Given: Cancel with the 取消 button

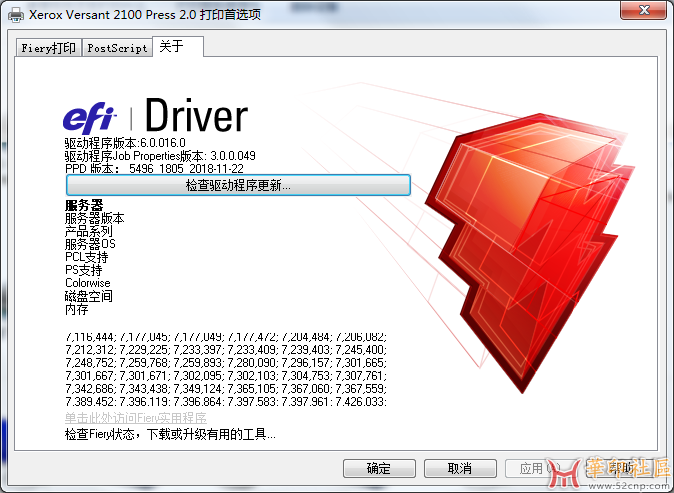Looking at the screenshot, I should (460, 468).
